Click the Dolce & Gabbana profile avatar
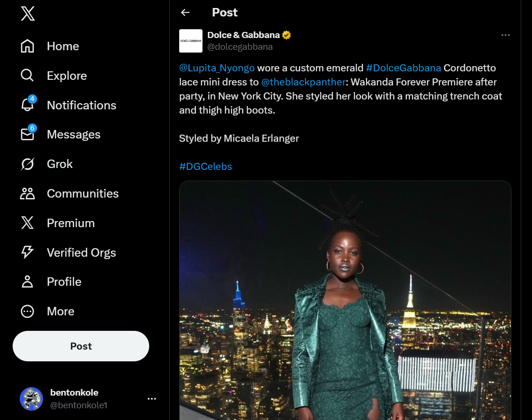This screenshot has width=532, height=420. click(x=190, y=41)
